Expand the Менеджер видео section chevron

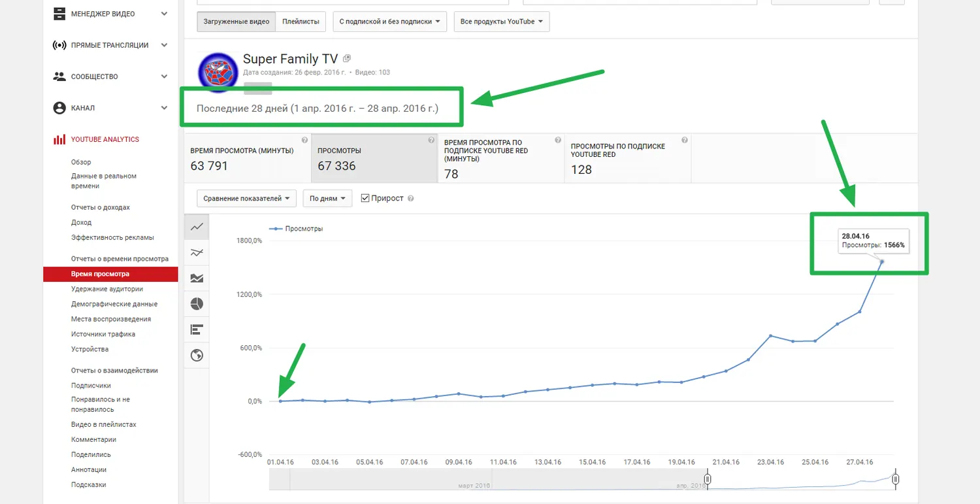click(164, 14)
